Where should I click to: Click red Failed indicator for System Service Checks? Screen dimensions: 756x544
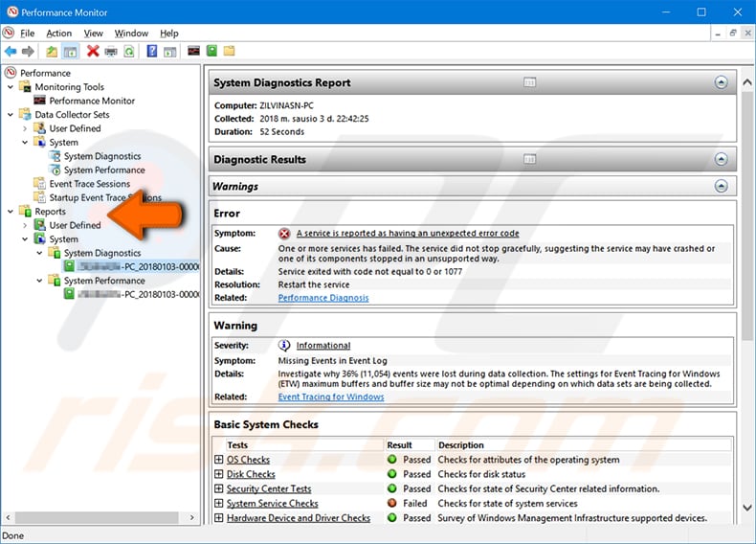tap(392, 503)
